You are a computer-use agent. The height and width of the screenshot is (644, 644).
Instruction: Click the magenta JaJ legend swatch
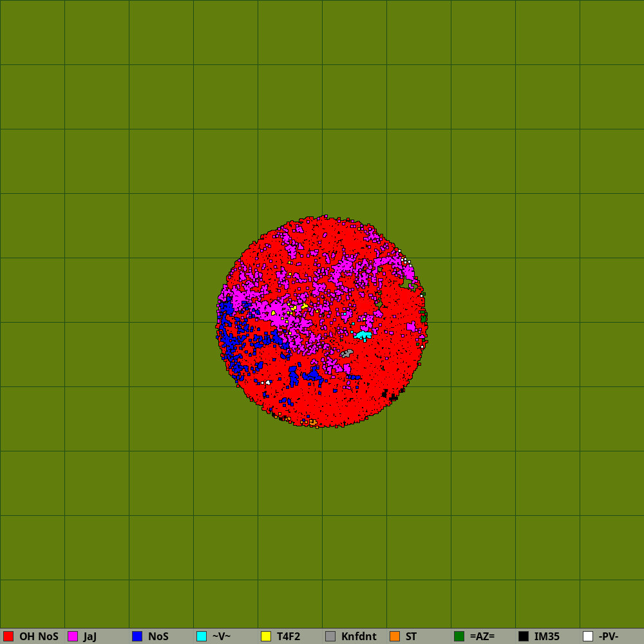point(73,636)
